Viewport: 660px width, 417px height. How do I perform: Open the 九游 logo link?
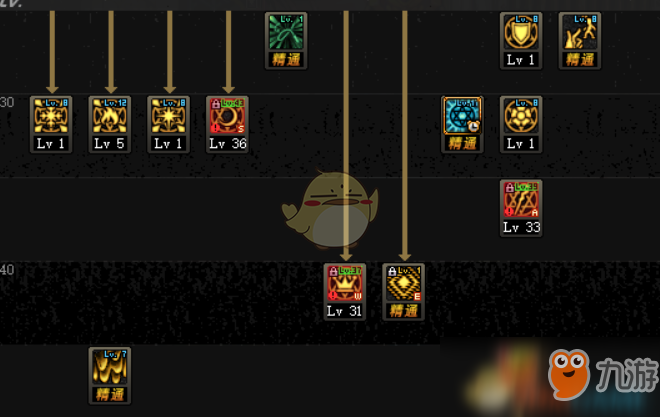click(x=603, y=375)
